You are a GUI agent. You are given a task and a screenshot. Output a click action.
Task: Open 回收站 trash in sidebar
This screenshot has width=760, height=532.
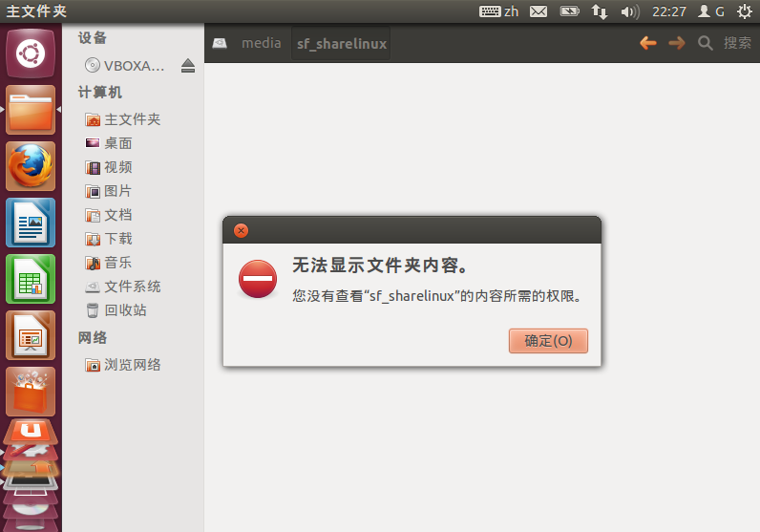tap(116, 309)
